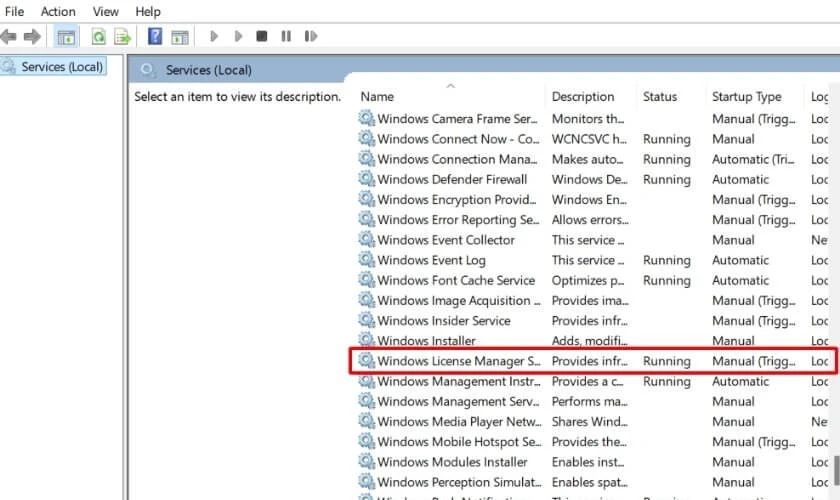
Task: Click the Back arrow in the toolbar
Action: coord(9,36)
